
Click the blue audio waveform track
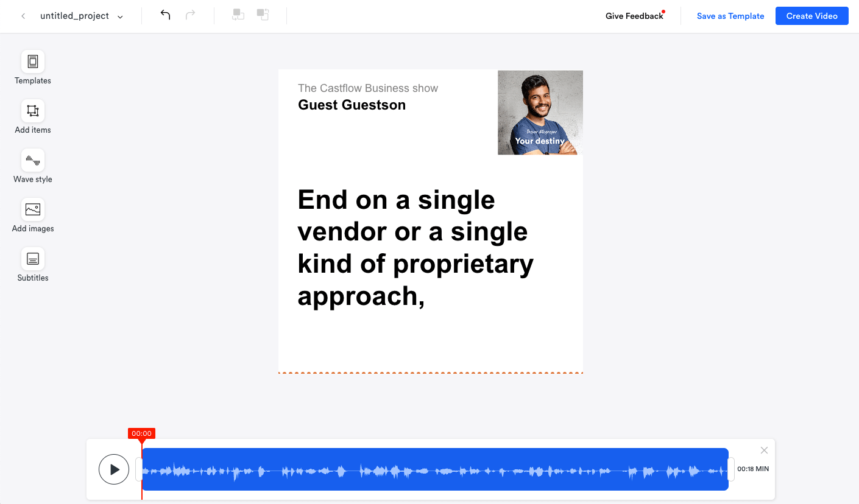pos(435,469)
